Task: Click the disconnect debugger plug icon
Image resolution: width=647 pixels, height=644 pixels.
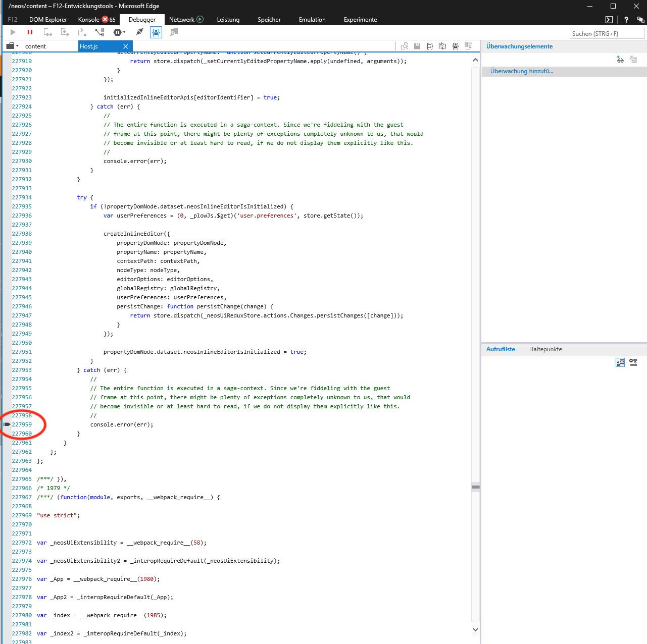Action: (140, 32)
